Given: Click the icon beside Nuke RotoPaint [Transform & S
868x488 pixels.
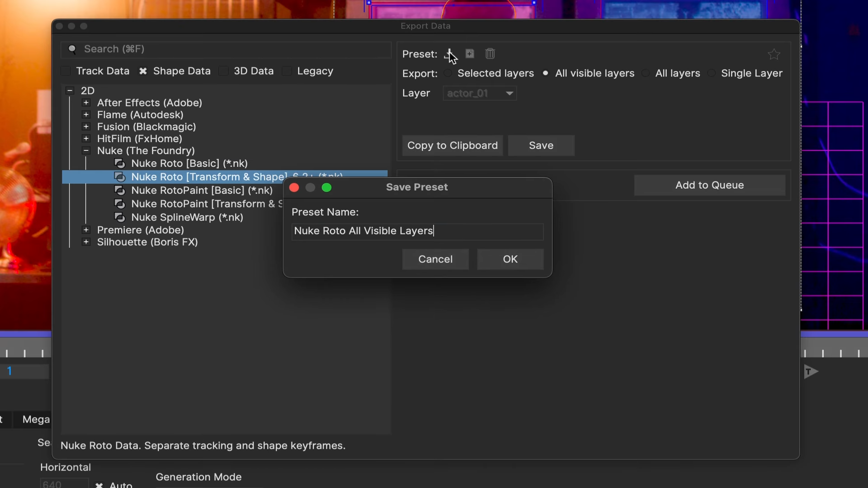Looking at the screenshot, I should [x=120, y=204].
